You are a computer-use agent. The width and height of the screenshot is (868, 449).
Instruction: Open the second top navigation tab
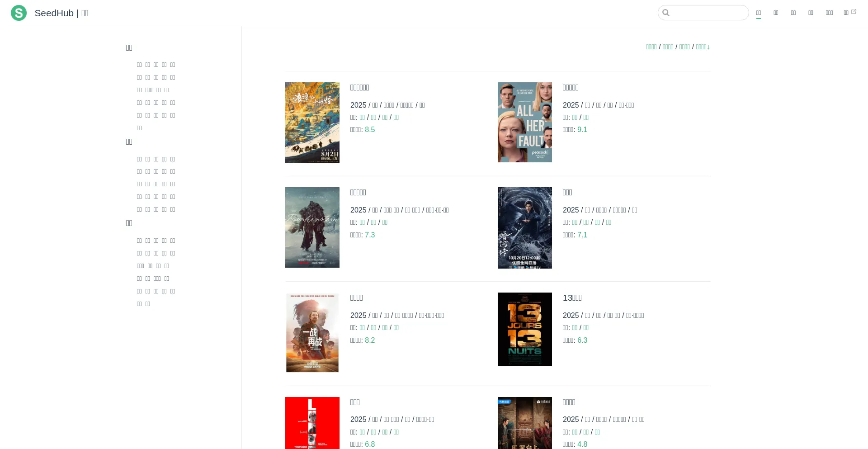(776, 13)
